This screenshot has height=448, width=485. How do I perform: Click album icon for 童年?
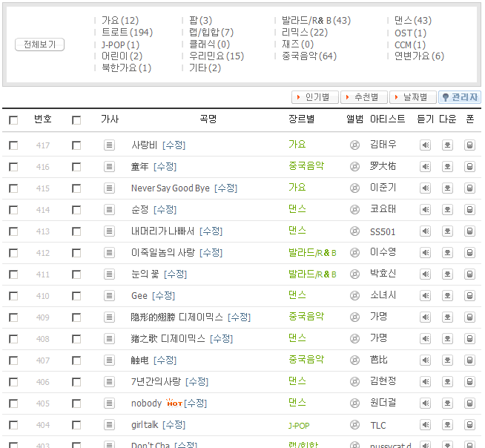(x=354, y=167)
